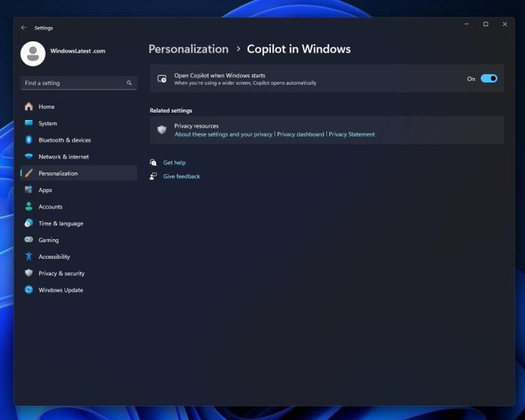Click the search magnifier icon
The image size is (525, 420).
[129, 83]
